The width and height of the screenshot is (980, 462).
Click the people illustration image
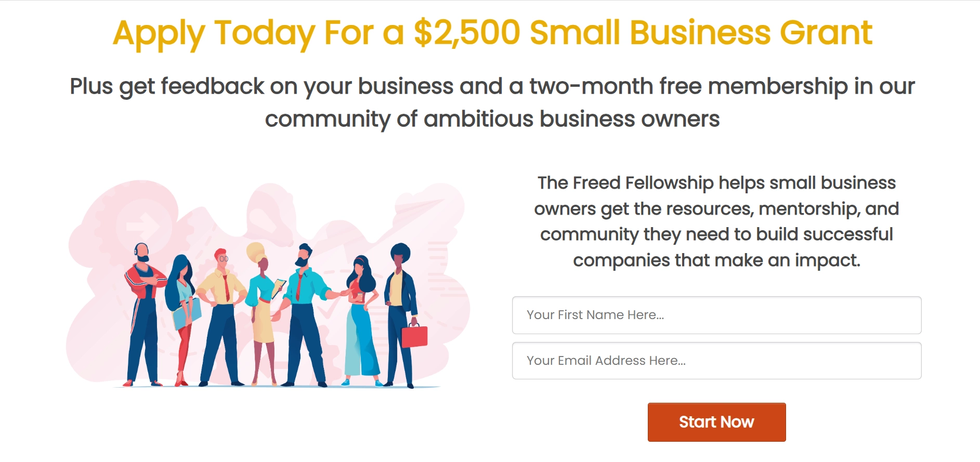click(268, 284)
